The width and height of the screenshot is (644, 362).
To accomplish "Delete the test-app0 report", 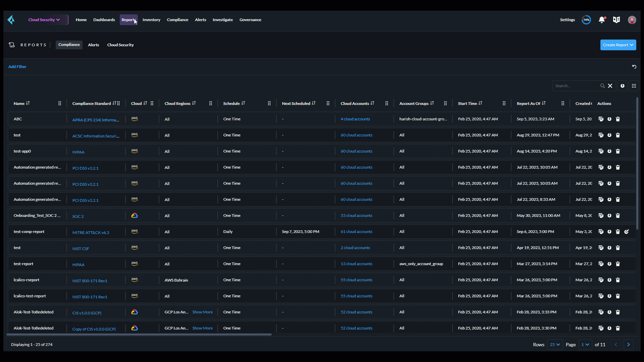I will (618, 151).
